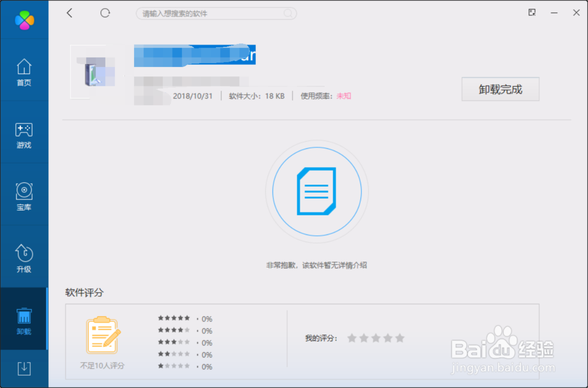
Task: Click the two-star 0% rating row
Action: pos(185,354)
